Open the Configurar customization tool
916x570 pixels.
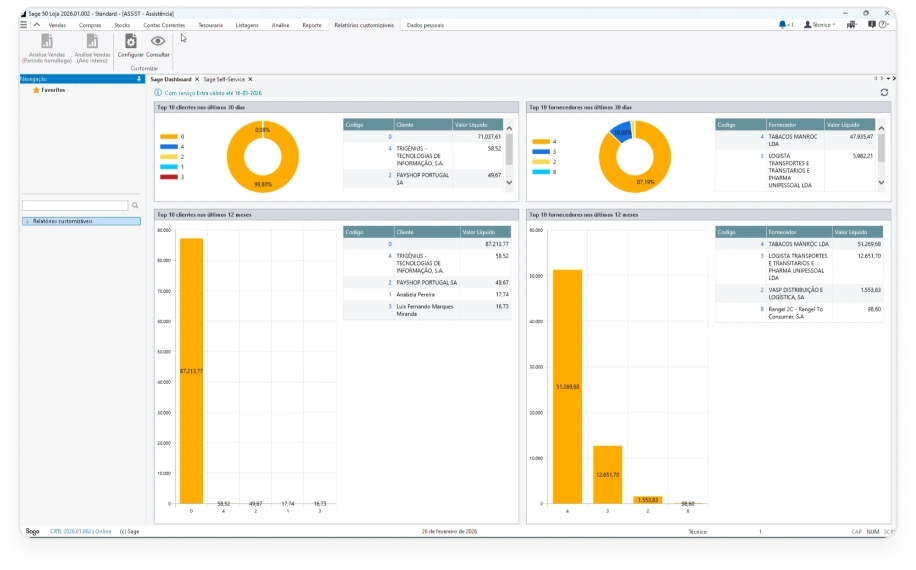click(130, 46)
